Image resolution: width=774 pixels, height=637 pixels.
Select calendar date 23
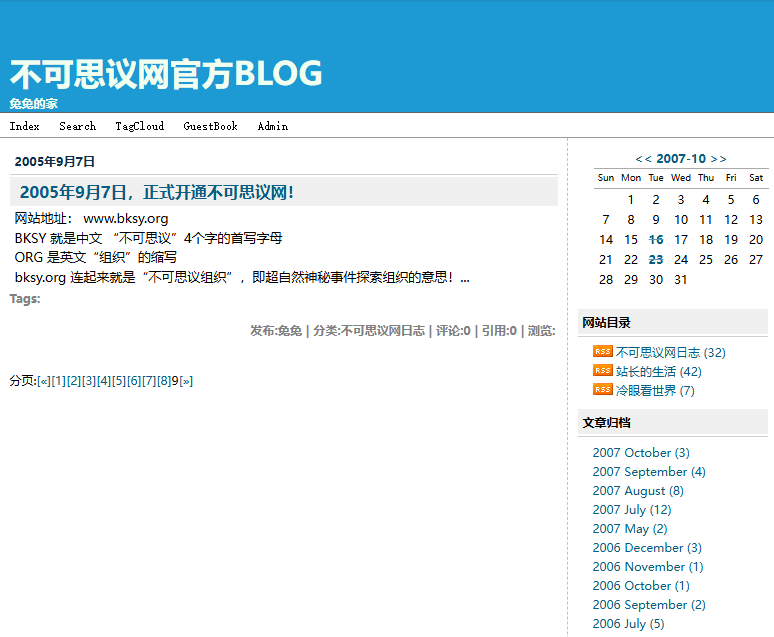click(x=656, y=259)
